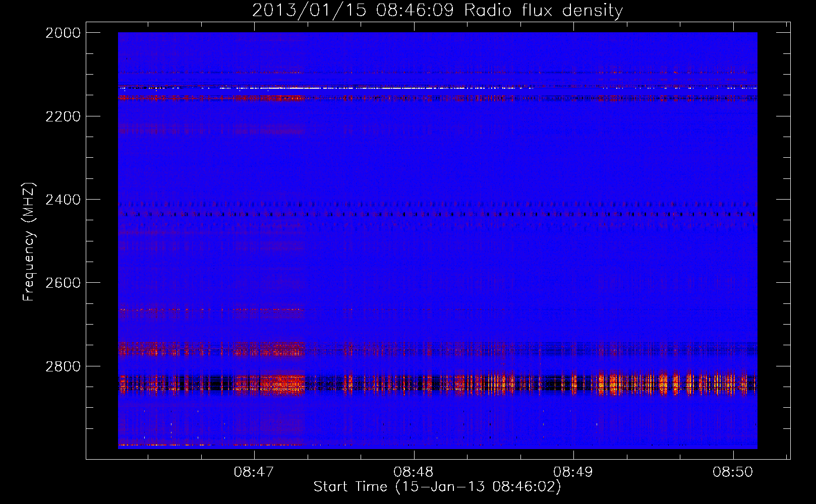Click the 08:49 time tick label
Image resolution: width=816 pixels, height=504 pixels.
coord(573,472)
